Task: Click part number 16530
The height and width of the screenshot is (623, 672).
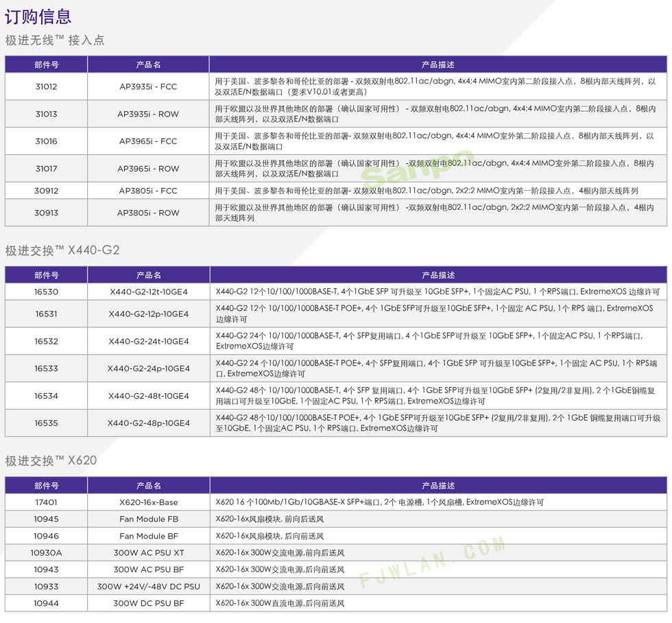Action: pyautogui.click(x=47, y=292)
